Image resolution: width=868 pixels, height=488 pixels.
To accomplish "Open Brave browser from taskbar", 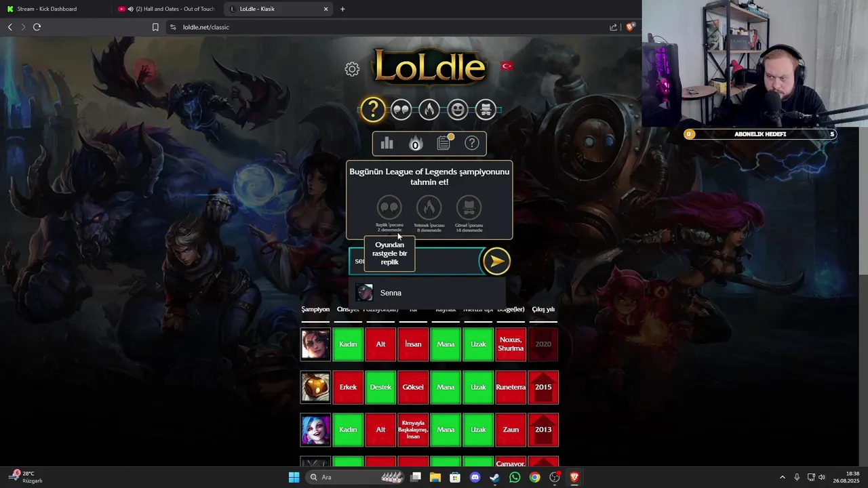I will (x=574, y=477).
